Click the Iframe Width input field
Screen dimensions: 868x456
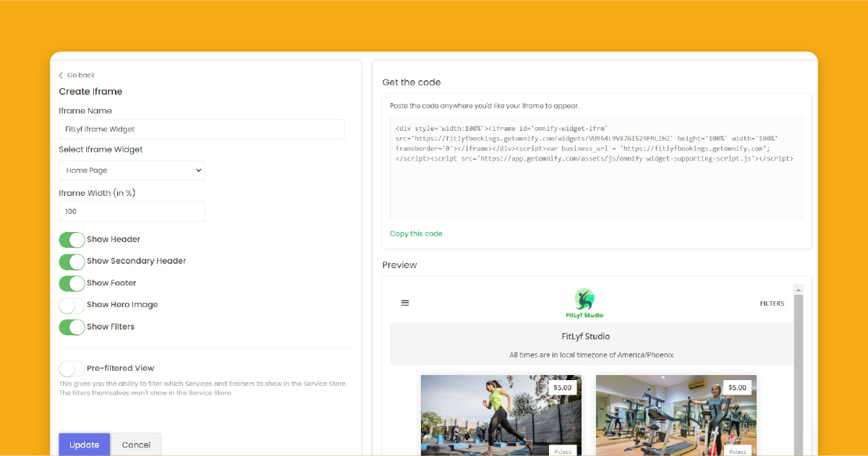tap(132, 211)
